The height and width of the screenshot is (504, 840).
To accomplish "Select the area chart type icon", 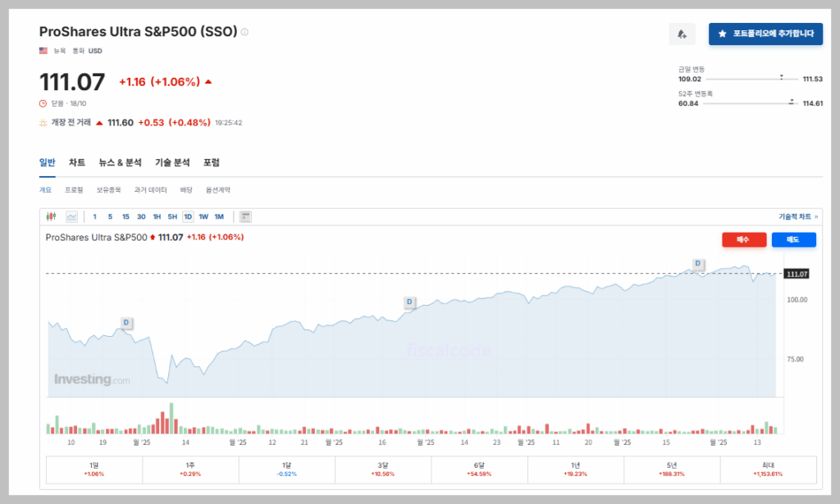I will tap(71, 216).
